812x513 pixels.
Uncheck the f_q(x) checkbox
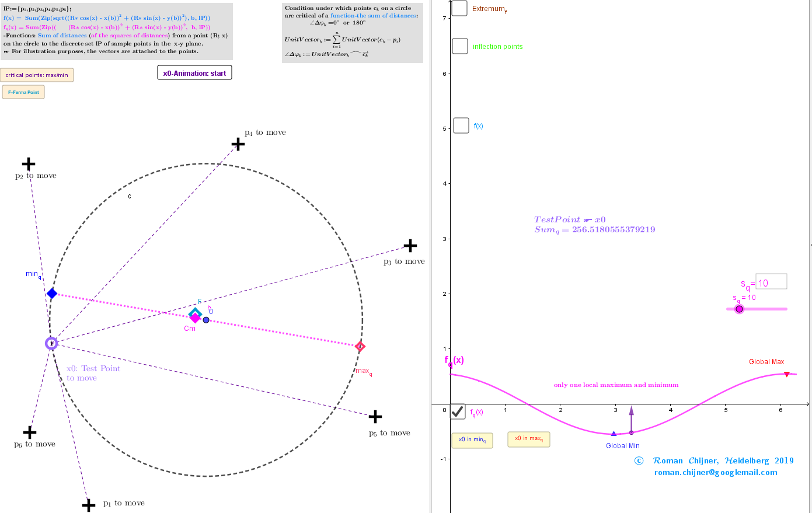click(458, 412)
